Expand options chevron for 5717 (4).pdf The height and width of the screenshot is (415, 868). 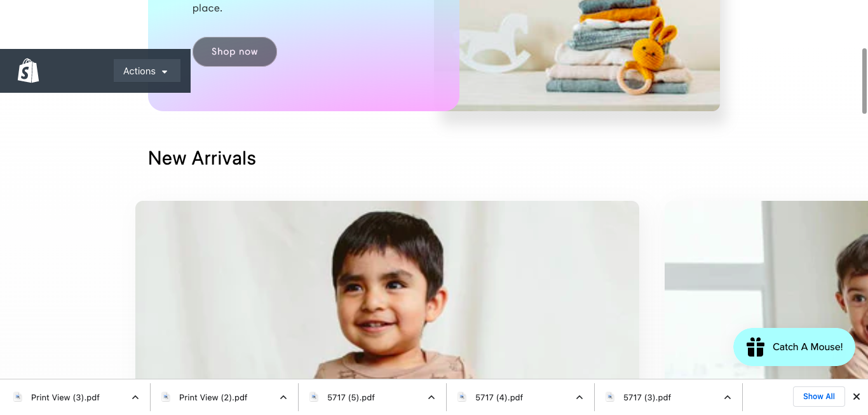[580, 397]
